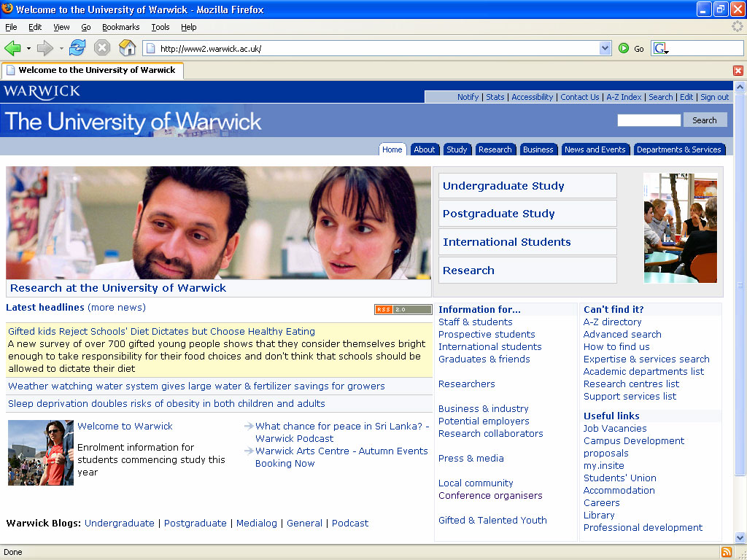The height and width of the screenshot is (560, 747).
Task: Open the Departments & Services tab
Action: coord(678,149)
